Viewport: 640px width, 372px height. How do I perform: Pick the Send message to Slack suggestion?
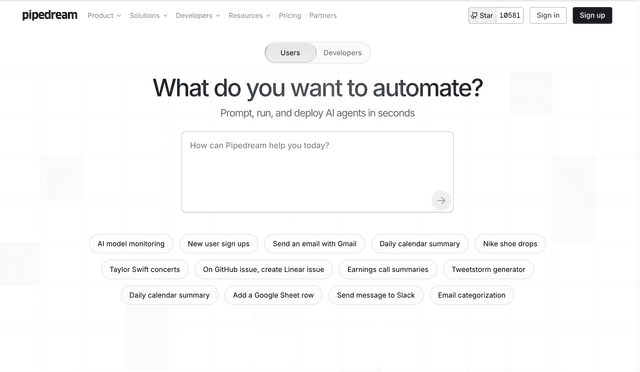(x=376, y=295)
